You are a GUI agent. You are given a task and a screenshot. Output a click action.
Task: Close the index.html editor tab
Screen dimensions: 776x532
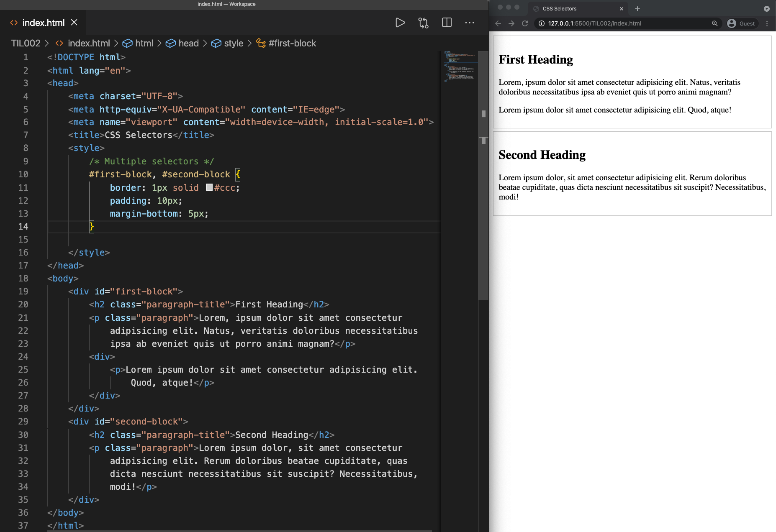point(74,23)
